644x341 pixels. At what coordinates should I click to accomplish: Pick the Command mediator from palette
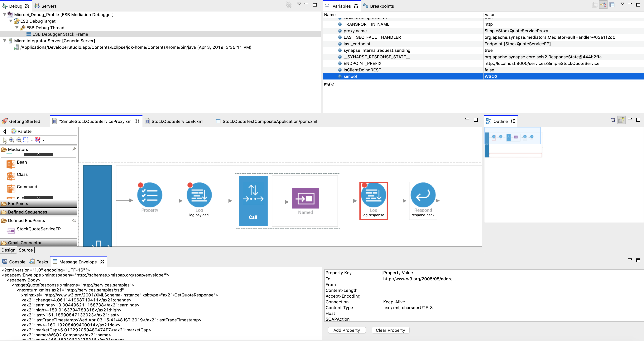tap(22, 188)
